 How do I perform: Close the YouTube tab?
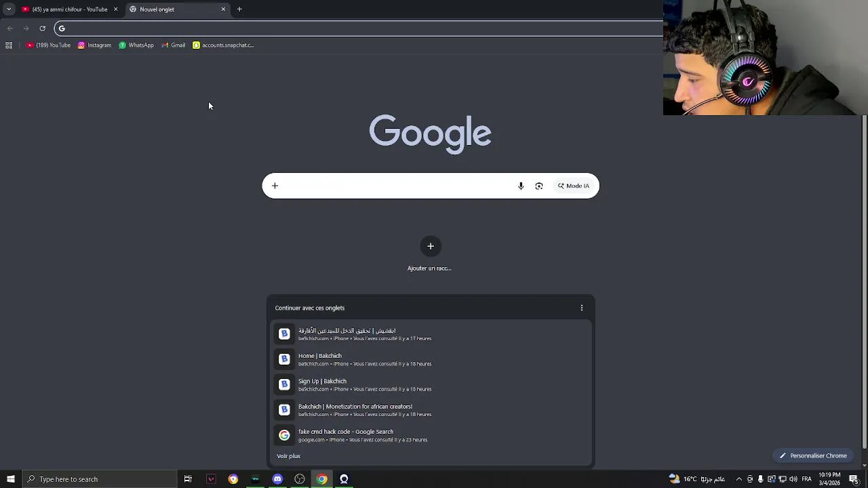(115, 9)
